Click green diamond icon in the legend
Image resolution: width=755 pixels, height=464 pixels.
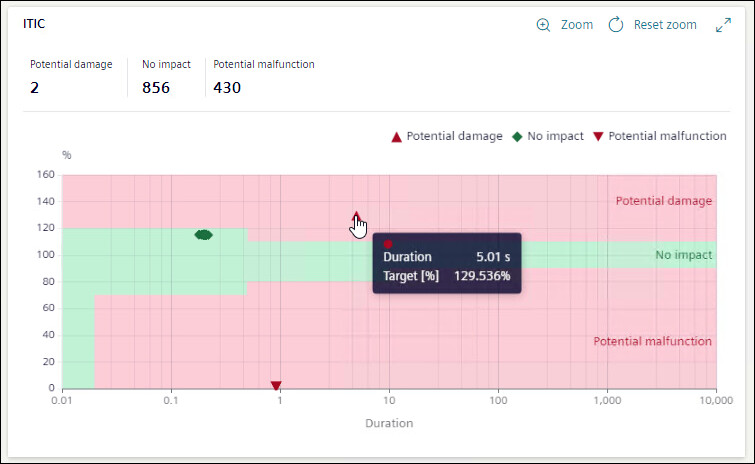click(517, 136)
